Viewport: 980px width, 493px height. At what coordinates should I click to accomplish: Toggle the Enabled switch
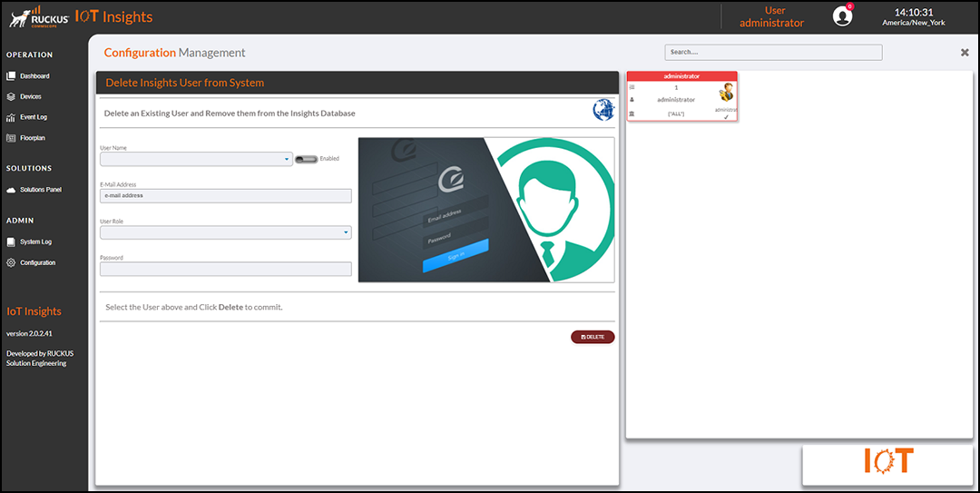click(x=307, y=159)
